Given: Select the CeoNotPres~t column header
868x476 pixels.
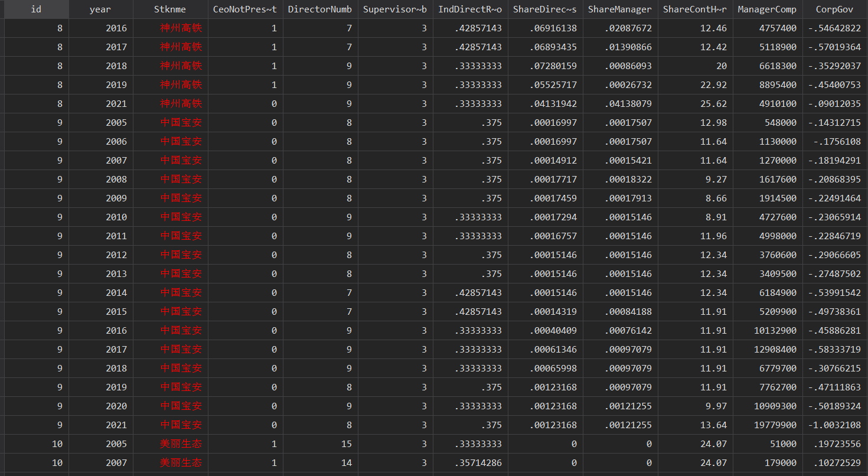Looking at the screenshot, I should click(x=245, y=9).
